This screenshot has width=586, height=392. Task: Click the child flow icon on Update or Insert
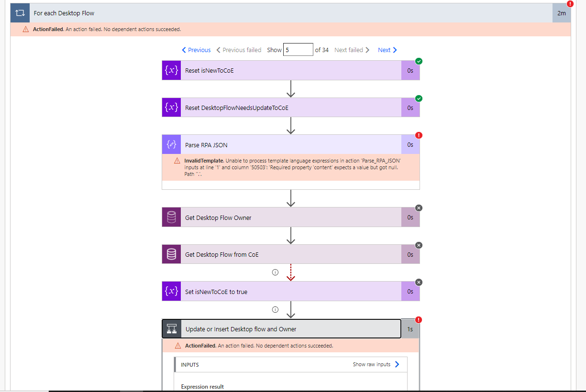click(x=171, y=328)
